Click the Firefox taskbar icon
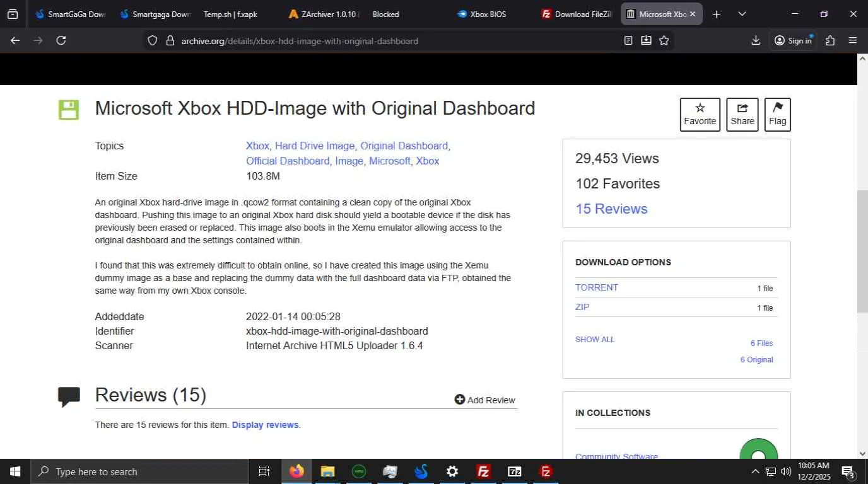868x484 pixels. click(296, 471)
